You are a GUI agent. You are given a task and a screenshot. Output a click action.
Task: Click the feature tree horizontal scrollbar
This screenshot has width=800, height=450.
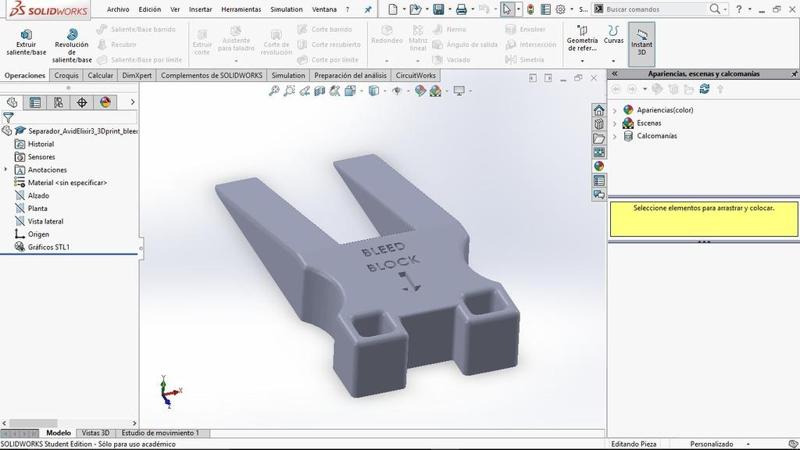point(33,423)
